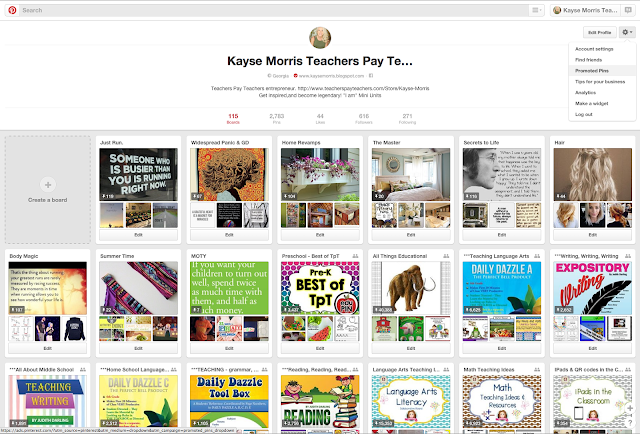Click Edit on the MOTY board
The width and height of the screenshot is (640, 434).
[x=229, y=348]
